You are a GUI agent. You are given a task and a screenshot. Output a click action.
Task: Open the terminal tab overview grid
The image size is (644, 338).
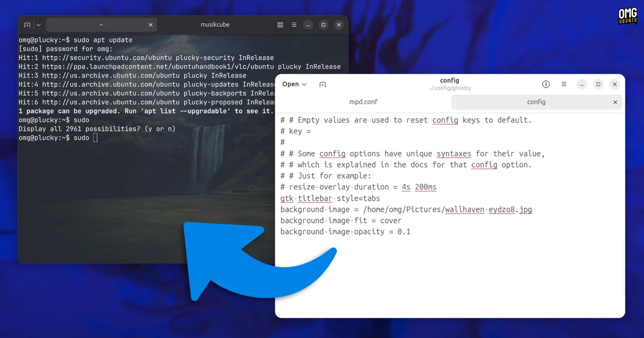280,25
